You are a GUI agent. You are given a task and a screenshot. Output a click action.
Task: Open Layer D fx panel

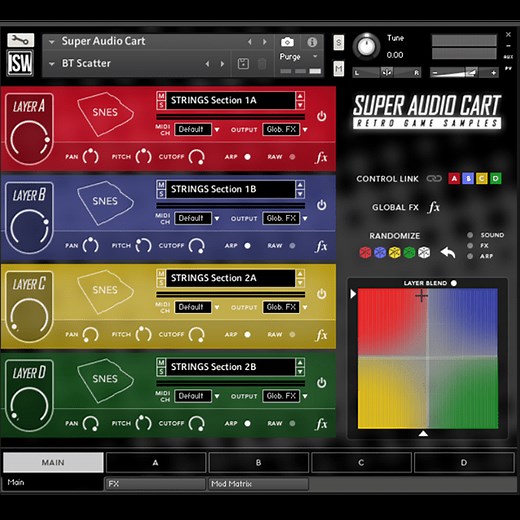point(321,424)
